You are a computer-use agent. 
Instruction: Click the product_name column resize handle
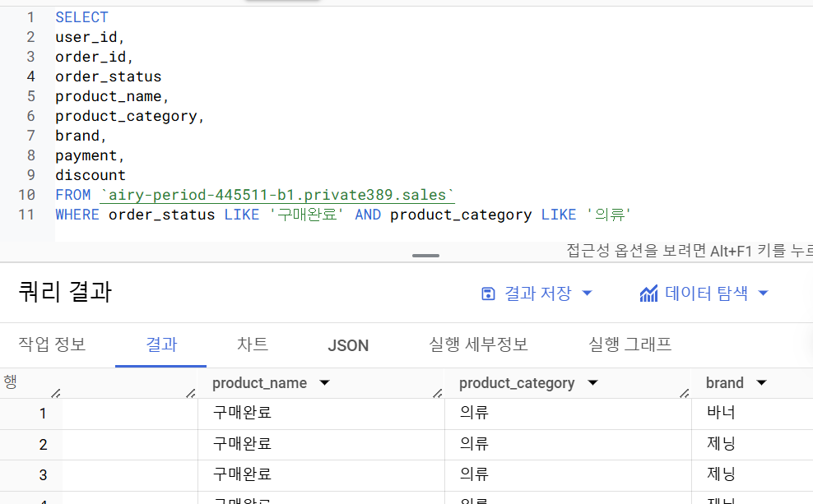pyautogui.click(x=438, y=393)
